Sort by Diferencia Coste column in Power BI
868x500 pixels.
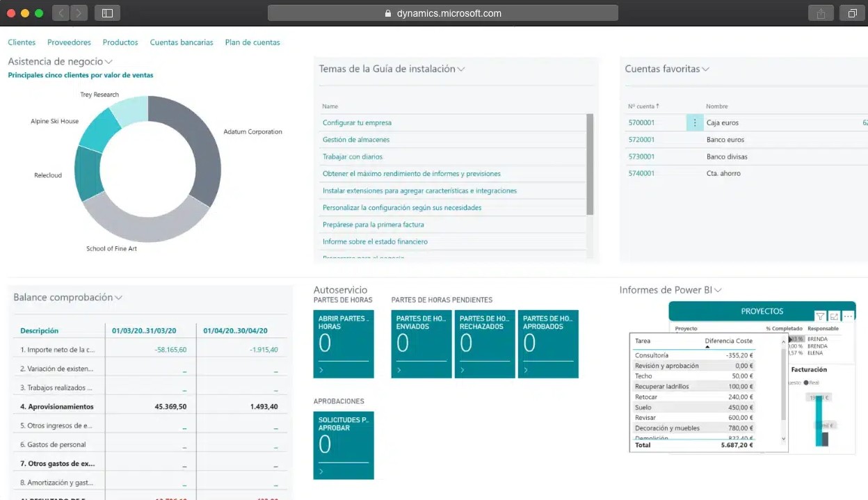click(729, 341)
